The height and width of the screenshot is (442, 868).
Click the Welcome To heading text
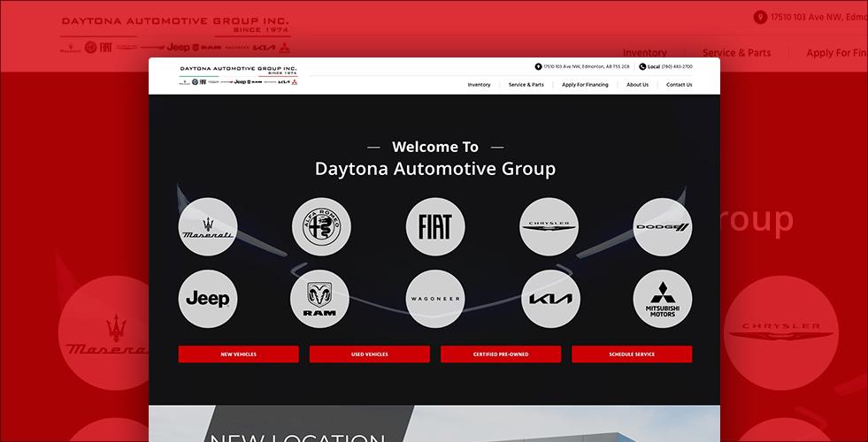(x=435, y=147)
